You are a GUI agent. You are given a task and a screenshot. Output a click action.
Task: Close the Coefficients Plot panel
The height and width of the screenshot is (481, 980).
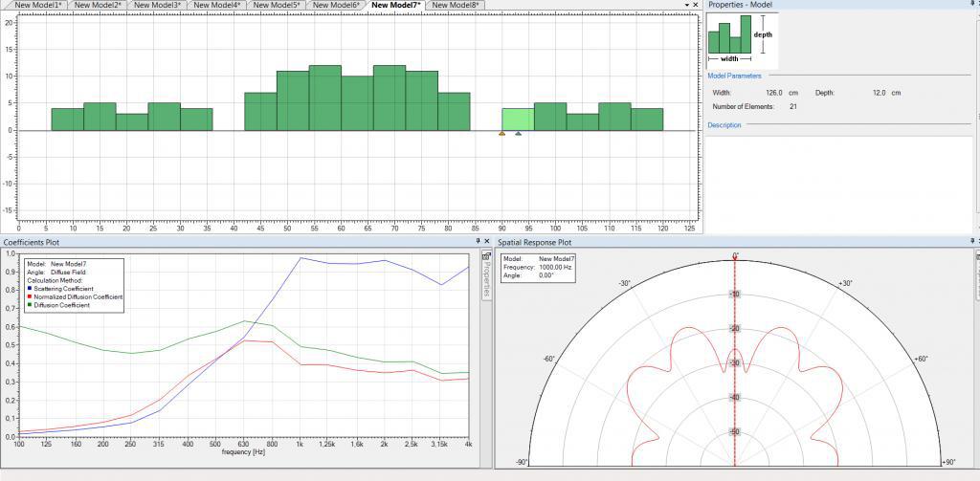[487, 241]
